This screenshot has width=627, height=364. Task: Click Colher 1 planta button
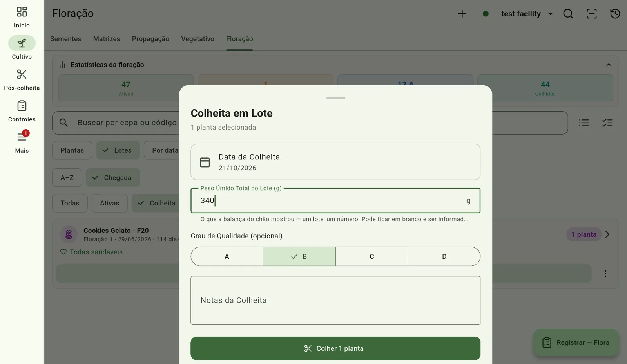(x=335, y=348)
